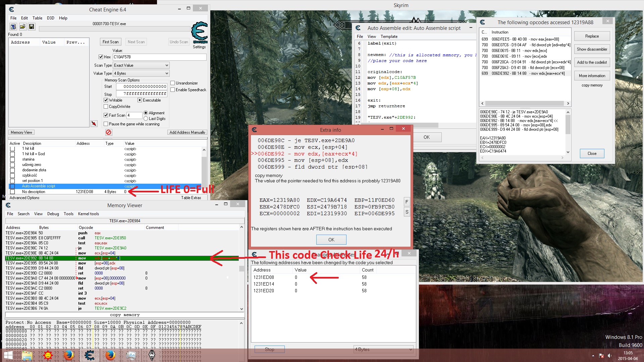Open the Template menu in Auto Assemble
This screenshot has width=644, height=362.
click(389, 37)
